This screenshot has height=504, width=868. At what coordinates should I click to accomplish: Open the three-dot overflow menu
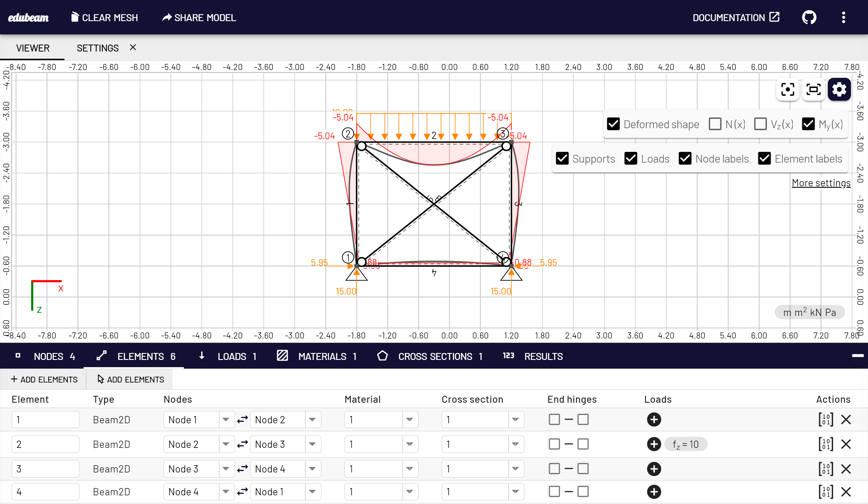pos(843,17)
